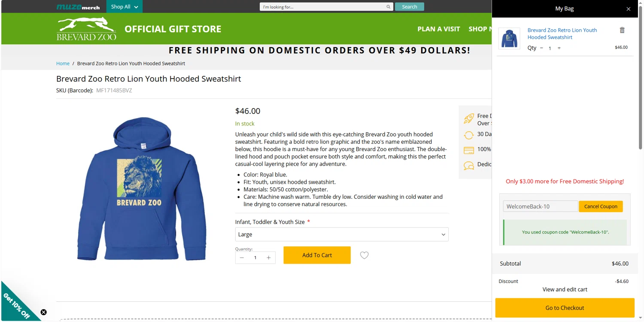644x322 pixels.
Task: Open the Youth Size dropdown
Action: click(342, 234)
